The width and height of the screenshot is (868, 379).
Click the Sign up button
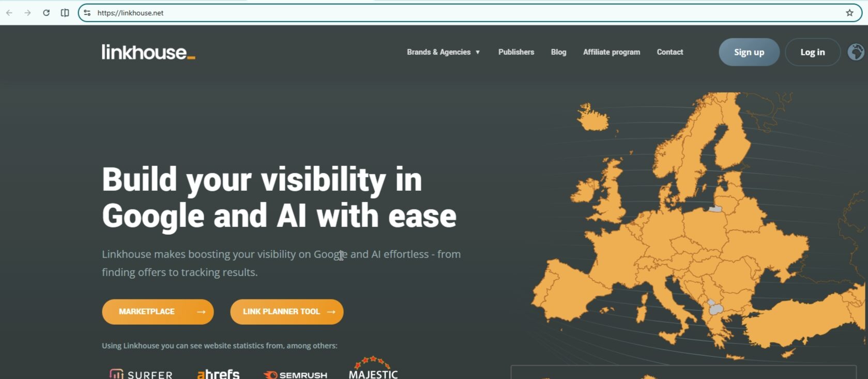(x=749, y=52)
